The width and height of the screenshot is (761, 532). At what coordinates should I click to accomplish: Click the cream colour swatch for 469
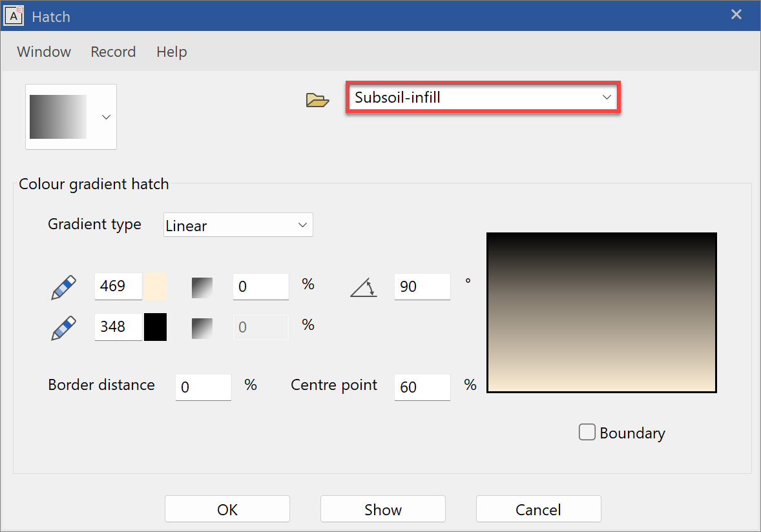(x=155, y=286)
